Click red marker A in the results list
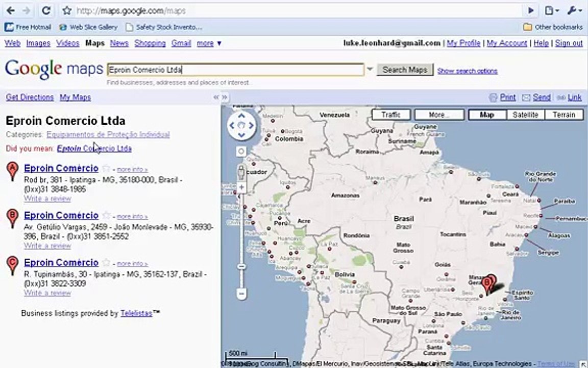588x368 pixels. 12,171
